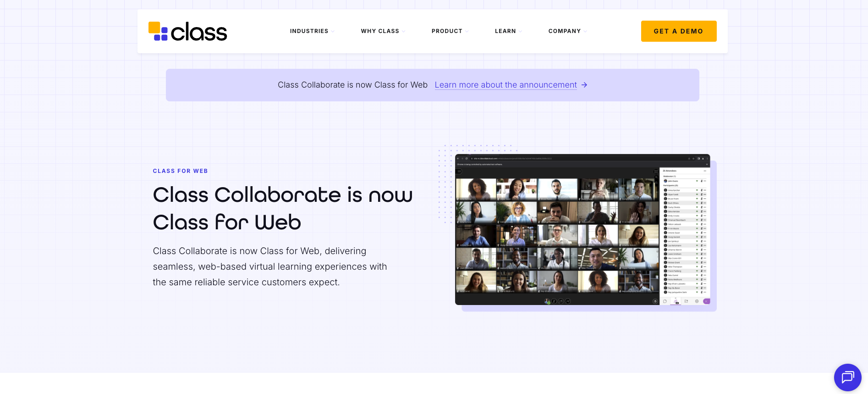
Task: Expand the Industries dropdown chevron
Action: [333, 31]
